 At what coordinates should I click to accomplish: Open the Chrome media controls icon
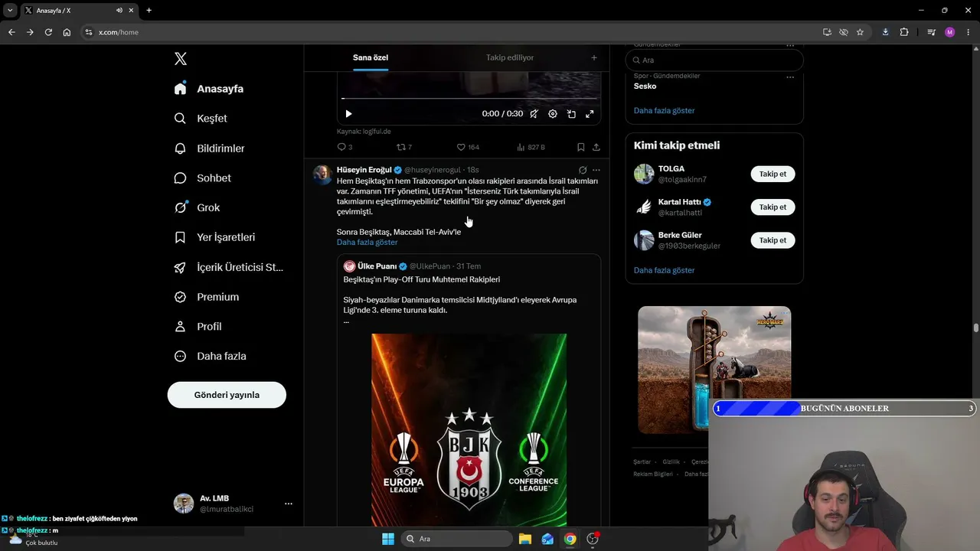tap(931, 32)
